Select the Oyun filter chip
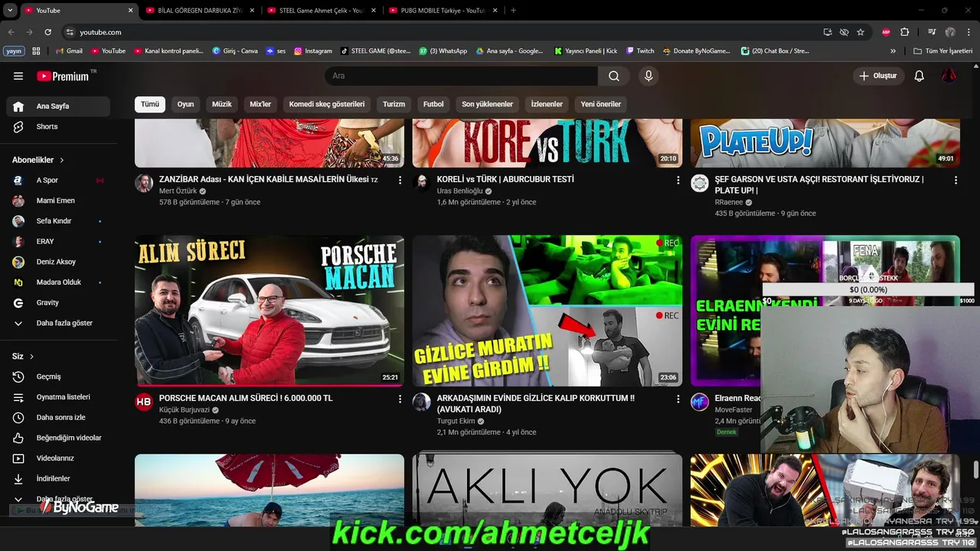Viewport: 980px width, 551px height. click(185, 104)
